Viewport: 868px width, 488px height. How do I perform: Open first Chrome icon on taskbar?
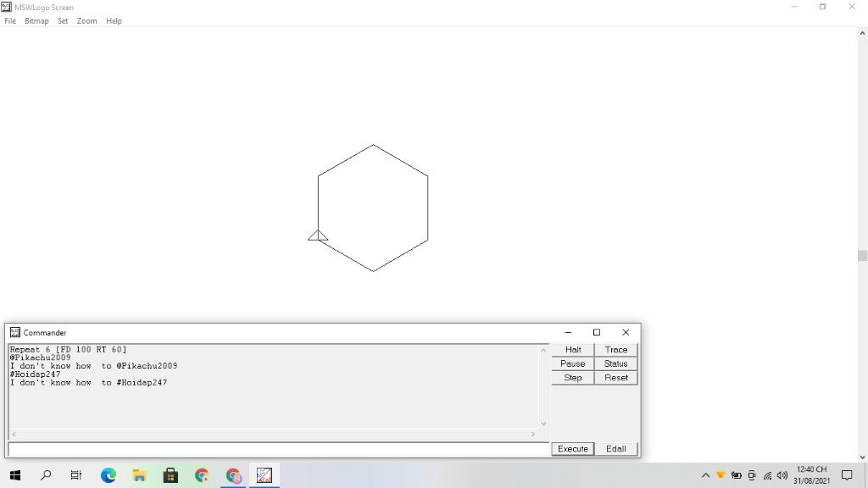[x=202, y=475]
